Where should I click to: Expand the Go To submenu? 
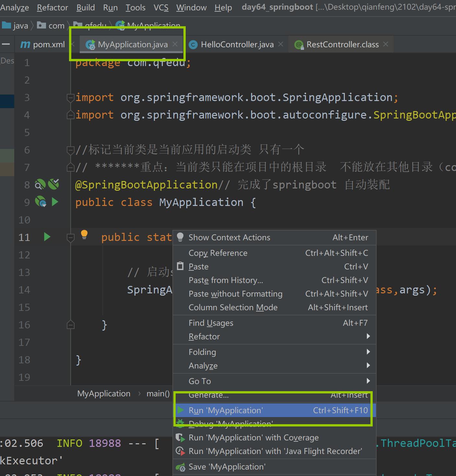tap(275, 381)
